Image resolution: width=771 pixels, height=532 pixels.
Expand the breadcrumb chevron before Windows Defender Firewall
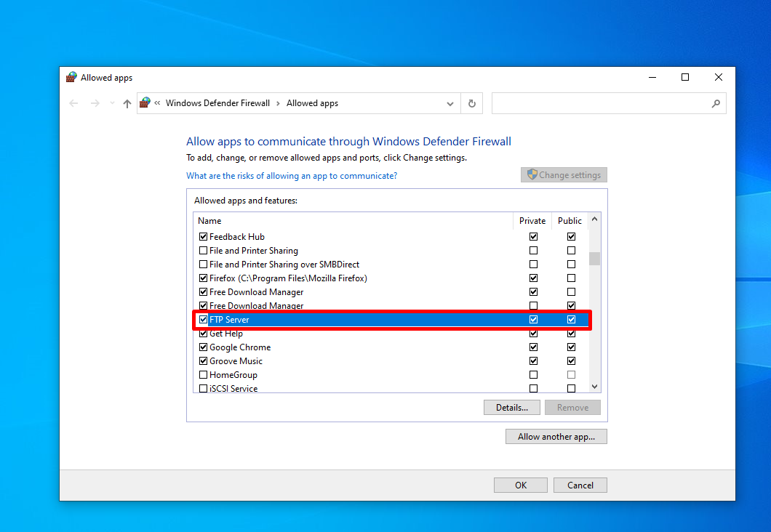pyautogui.click(x=157, y=103)
